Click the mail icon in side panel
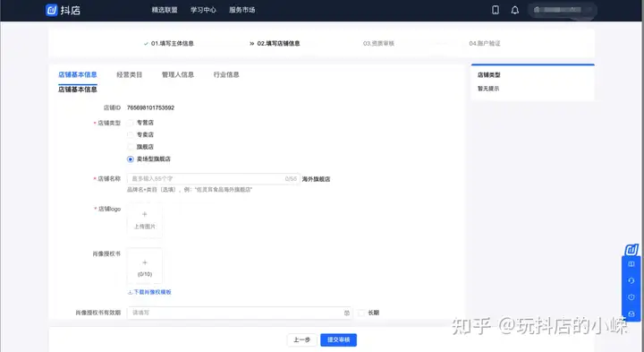The width and height of the screenshot is (644, 352). coord(631,313)
